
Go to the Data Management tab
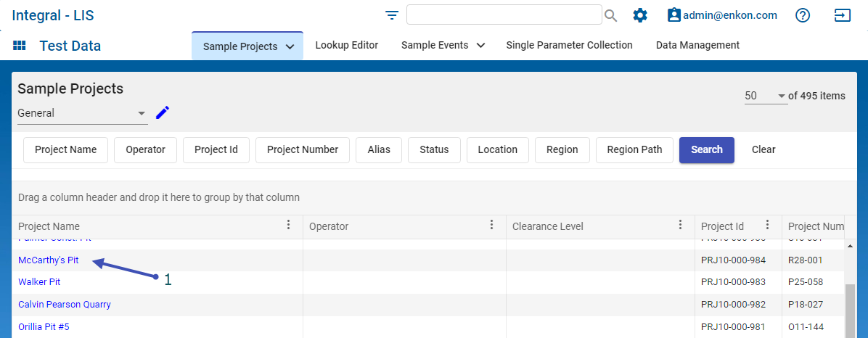[697, 45]
